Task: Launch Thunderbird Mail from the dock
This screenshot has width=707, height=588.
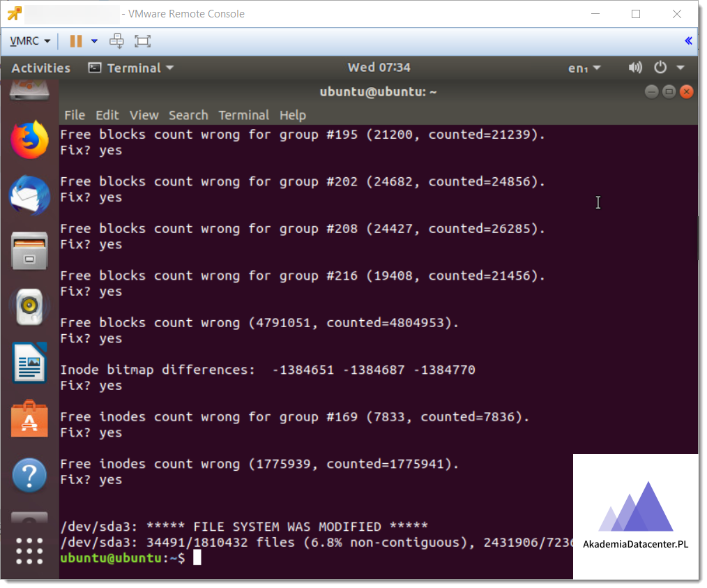Action: [x=29, y=195]
